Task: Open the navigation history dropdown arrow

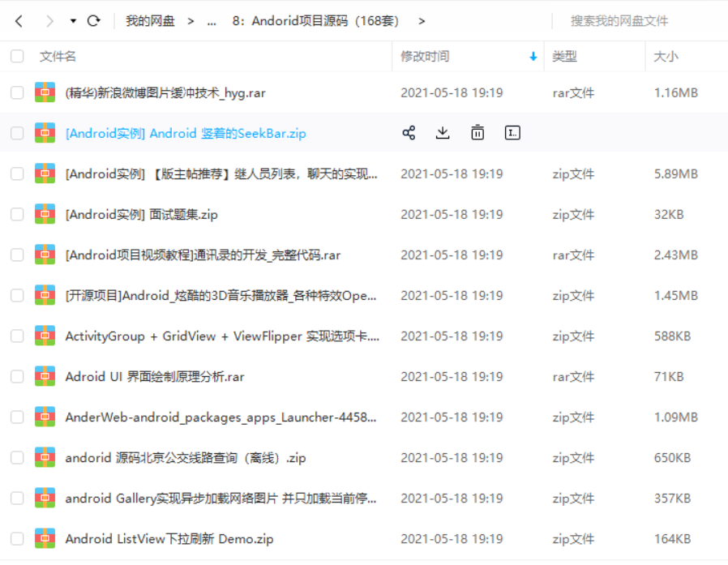Action: click(73, 21)
